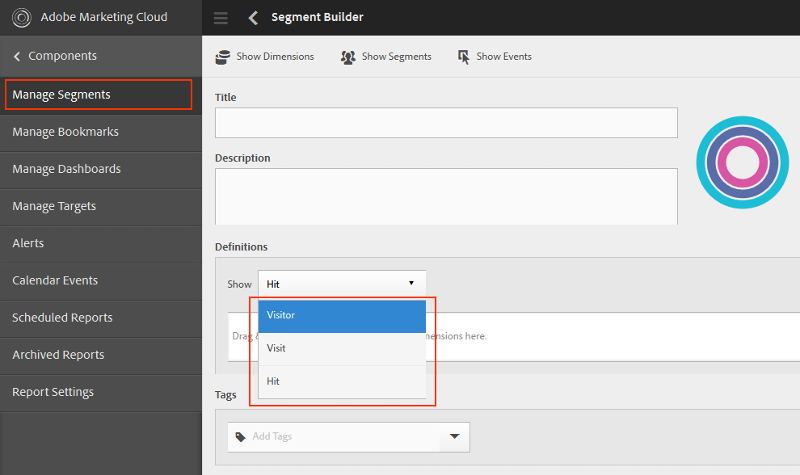Click the Show Segments people icon
Screen dimensions: 800x475
(348, 57)
